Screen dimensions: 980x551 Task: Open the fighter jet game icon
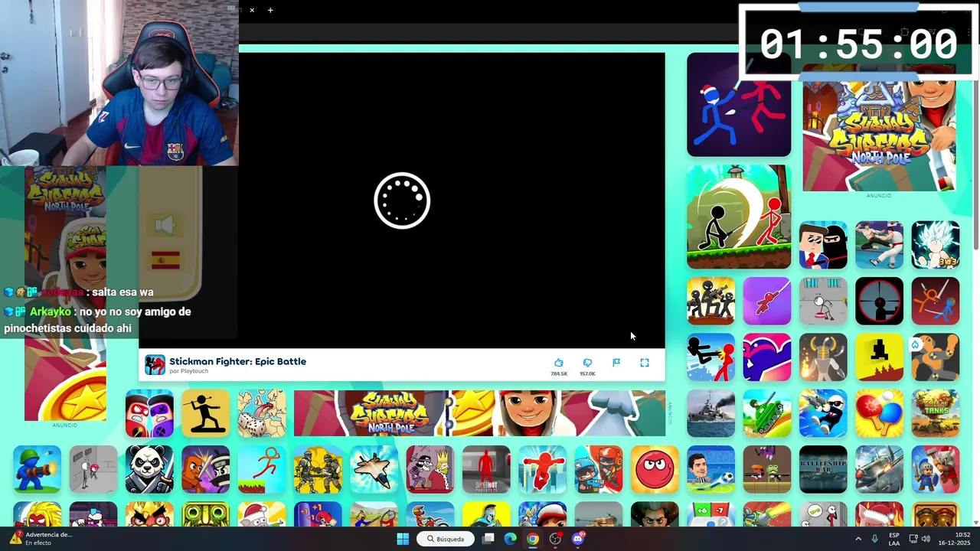click(x=374, y=469)
